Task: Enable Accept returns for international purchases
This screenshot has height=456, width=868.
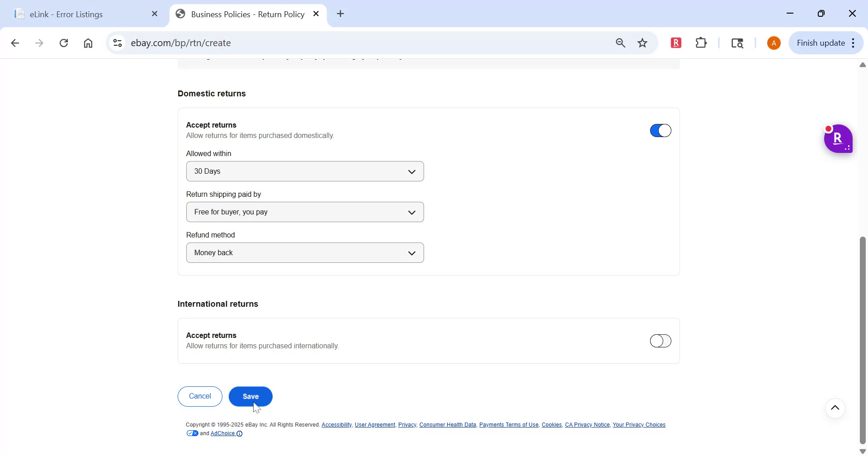Action: pos(660,341)
